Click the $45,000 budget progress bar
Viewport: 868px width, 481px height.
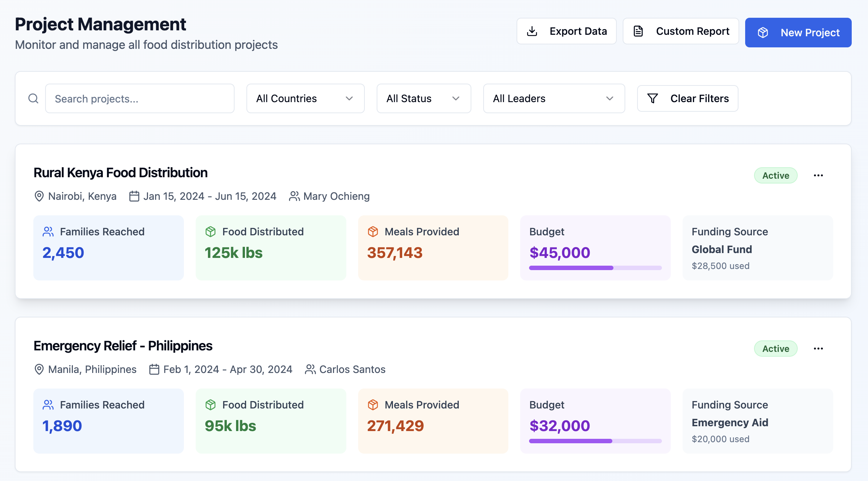point(595,268)
